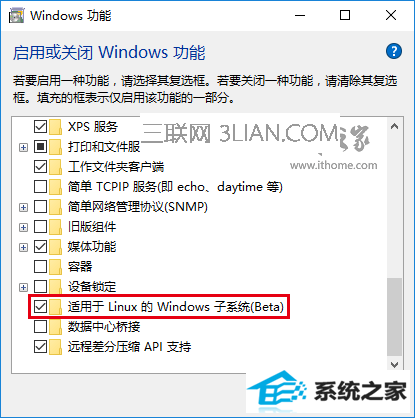Click folder icon beside XPS 服务
The image size is (415, 418).
tap(55, 127)
